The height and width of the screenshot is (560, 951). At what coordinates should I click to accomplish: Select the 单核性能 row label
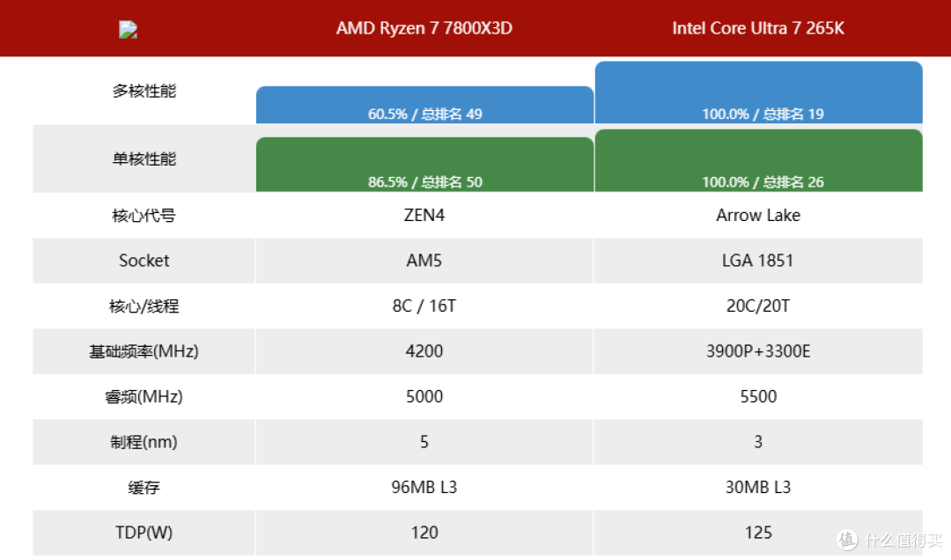pos(144,159)
